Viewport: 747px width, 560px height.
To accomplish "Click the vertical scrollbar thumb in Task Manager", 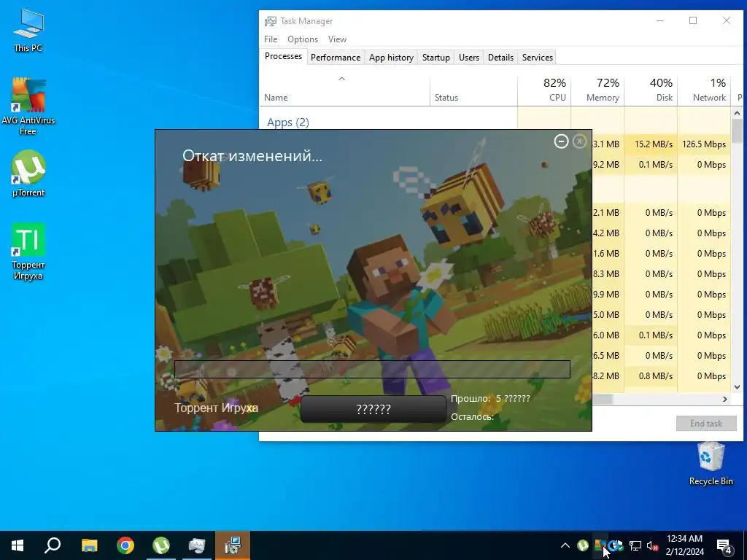I will click(737, 130).
